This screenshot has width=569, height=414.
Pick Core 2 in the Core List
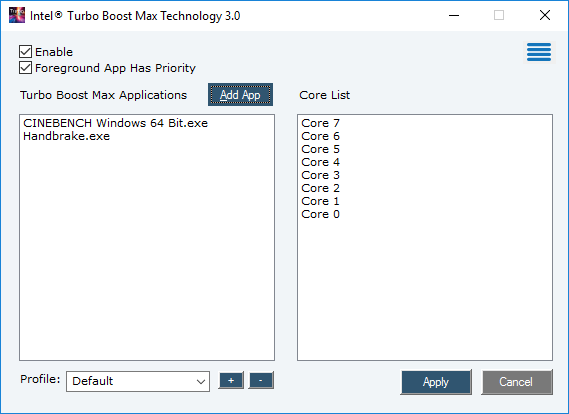point(320,188)
